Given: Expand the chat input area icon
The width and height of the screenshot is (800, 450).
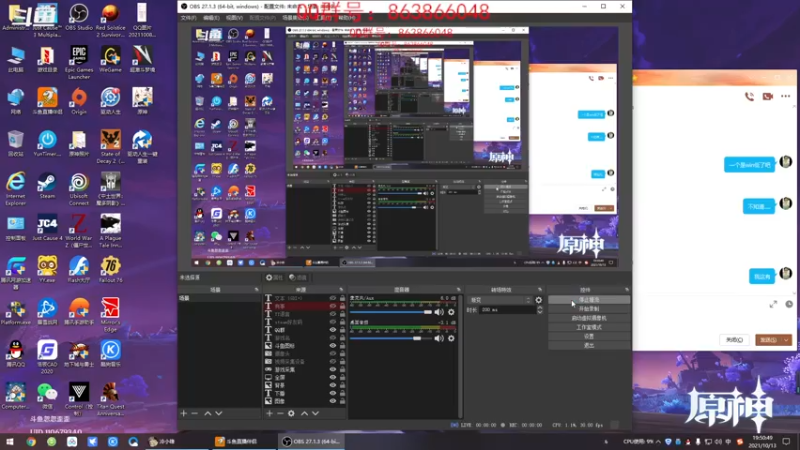Looking at the screenshot, I should point(773,304).
